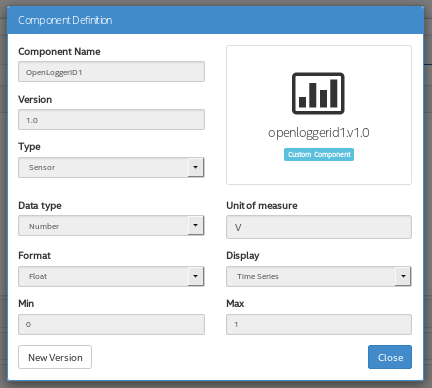This screenshot has height=388, width=432.
Task: Open the Type dropdown arrow
Action: (x=196, y=167)
